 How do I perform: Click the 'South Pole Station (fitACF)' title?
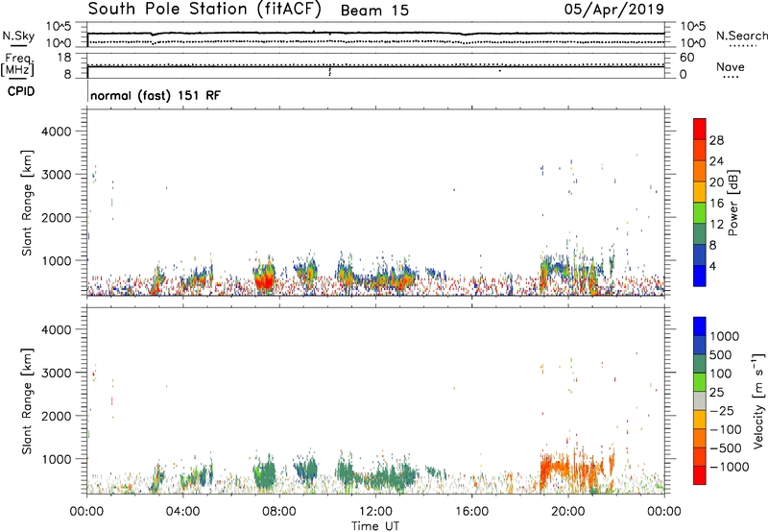(204, 10)
